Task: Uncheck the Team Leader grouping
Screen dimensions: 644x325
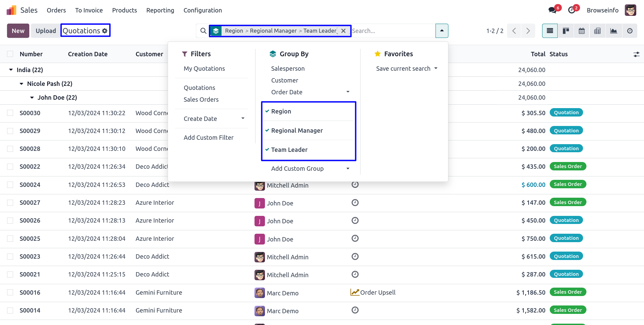Action: [x=289, y=150]
